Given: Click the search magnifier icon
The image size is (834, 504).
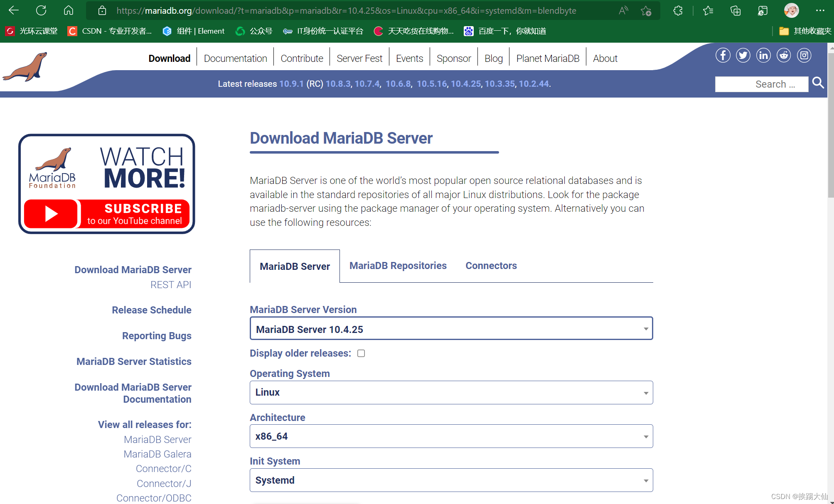Looking at the screenshot, I should point(818,83).
